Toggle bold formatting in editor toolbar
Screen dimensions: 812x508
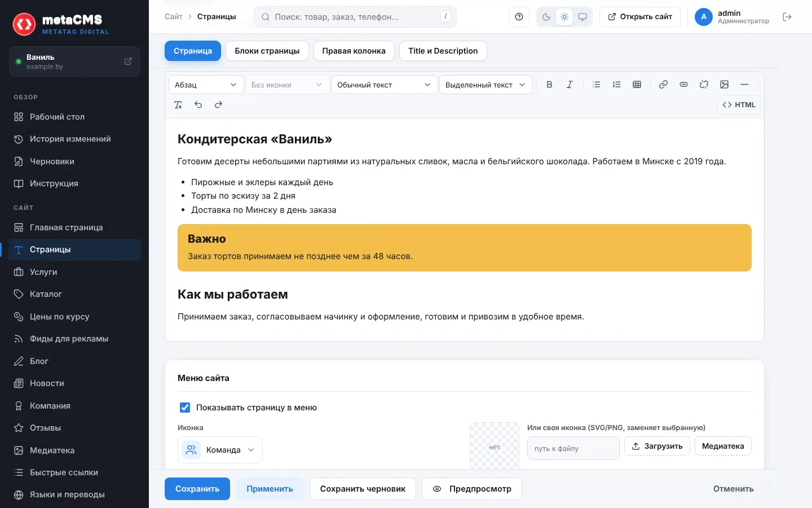click(549, 85)
